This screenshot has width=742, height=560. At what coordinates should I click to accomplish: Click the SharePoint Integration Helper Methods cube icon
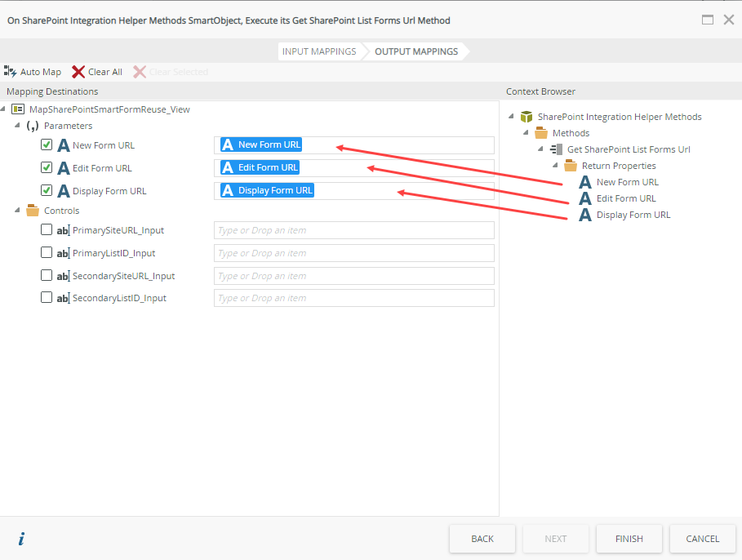527,117
